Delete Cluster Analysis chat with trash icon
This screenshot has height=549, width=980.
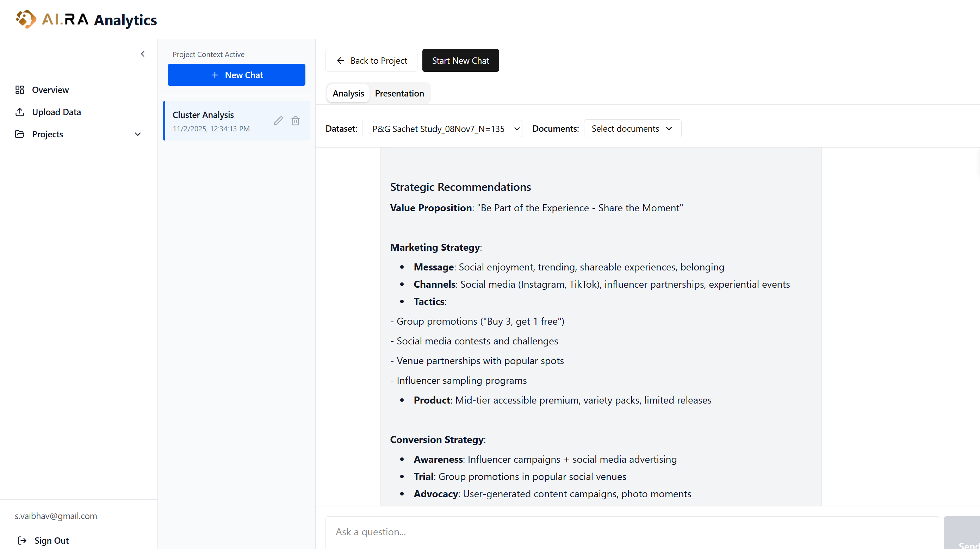pos(296,121)
